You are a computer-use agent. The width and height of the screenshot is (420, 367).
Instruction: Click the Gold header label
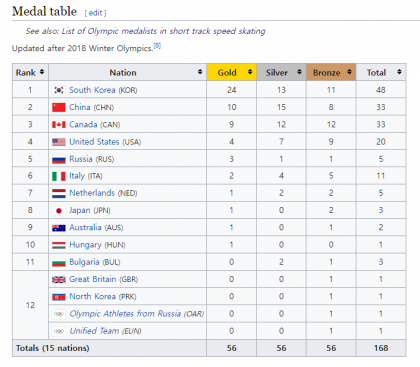tap(227, 73)
